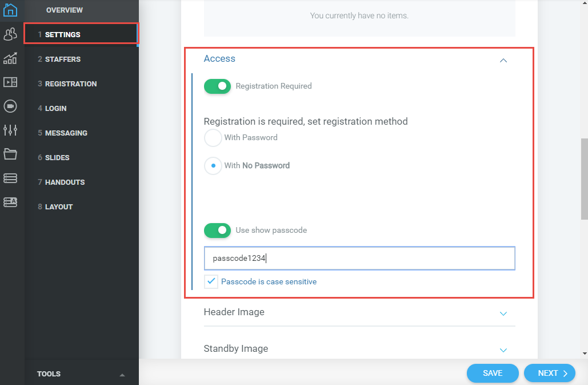This screenshot has height=385, width=588.
Task: Select the With Password radio option
Action: [213, 138]
